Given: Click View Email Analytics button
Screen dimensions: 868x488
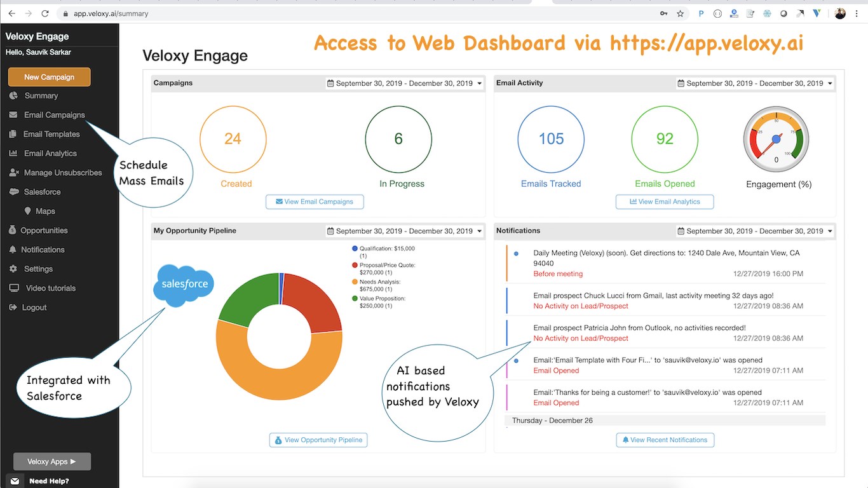Looking at the screenshot, I should tap(665, 201).
